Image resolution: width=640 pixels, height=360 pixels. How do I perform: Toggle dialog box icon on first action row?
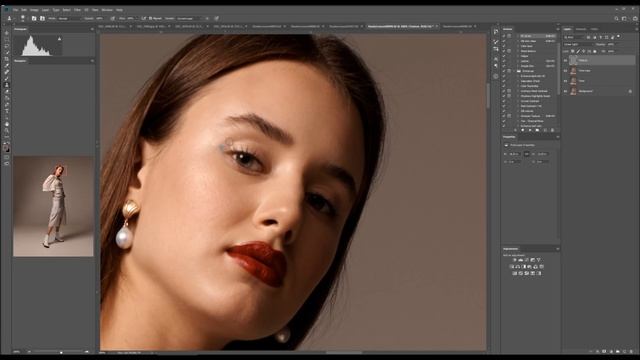point(509,36)
